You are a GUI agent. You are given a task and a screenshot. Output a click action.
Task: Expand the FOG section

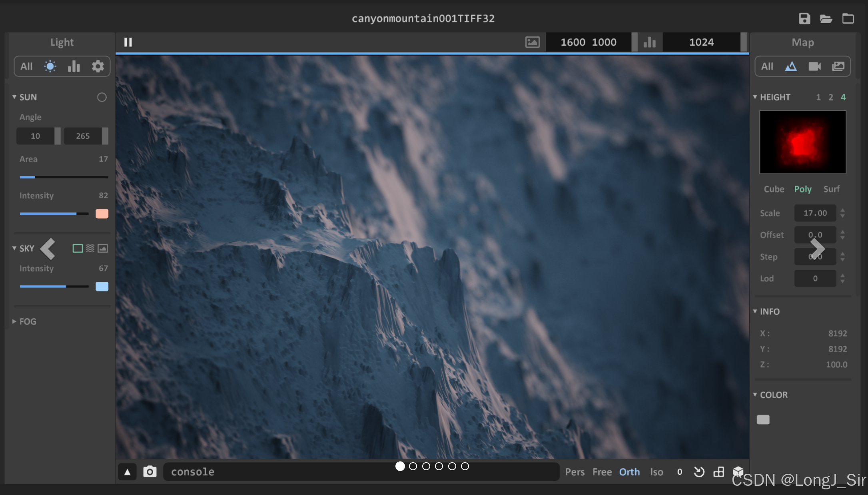coord(14,321)
